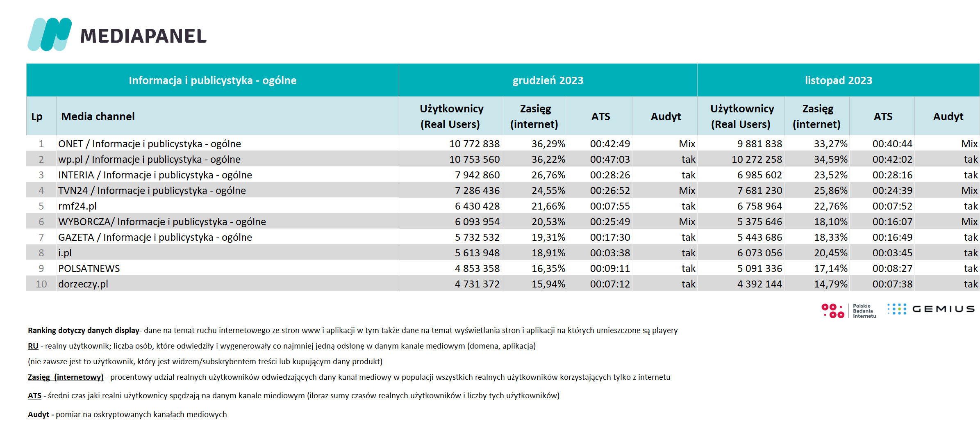980x422 pixels.
Task: Click the underlined Audyt footnote term
Action: click(39, 414)
